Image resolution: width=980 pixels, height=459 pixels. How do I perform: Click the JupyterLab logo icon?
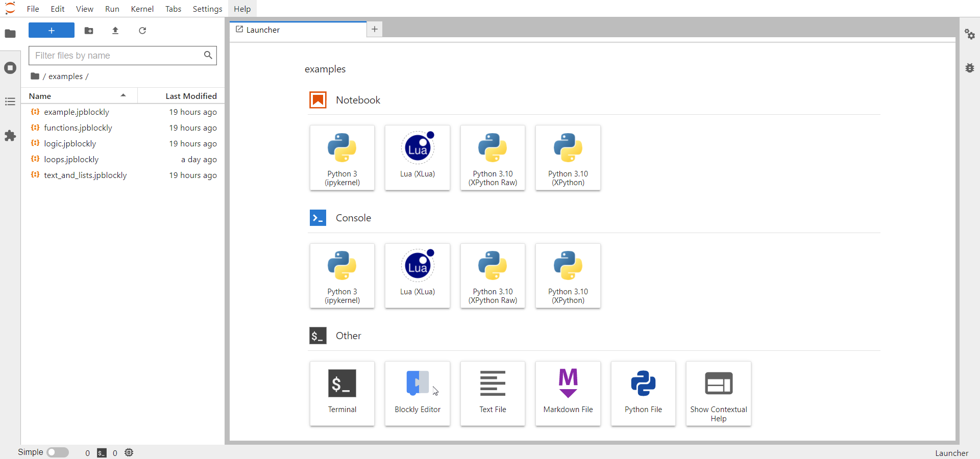(10, 8)
